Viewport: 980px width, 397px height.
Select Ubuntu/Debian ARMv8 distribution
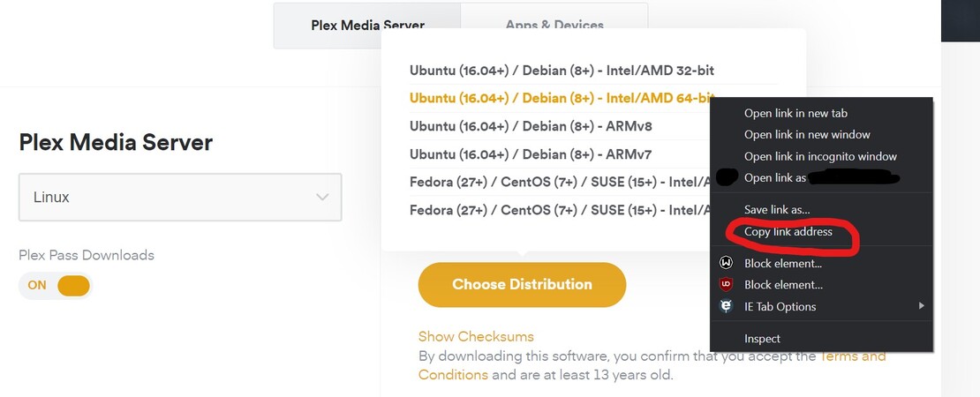(531, 126)
